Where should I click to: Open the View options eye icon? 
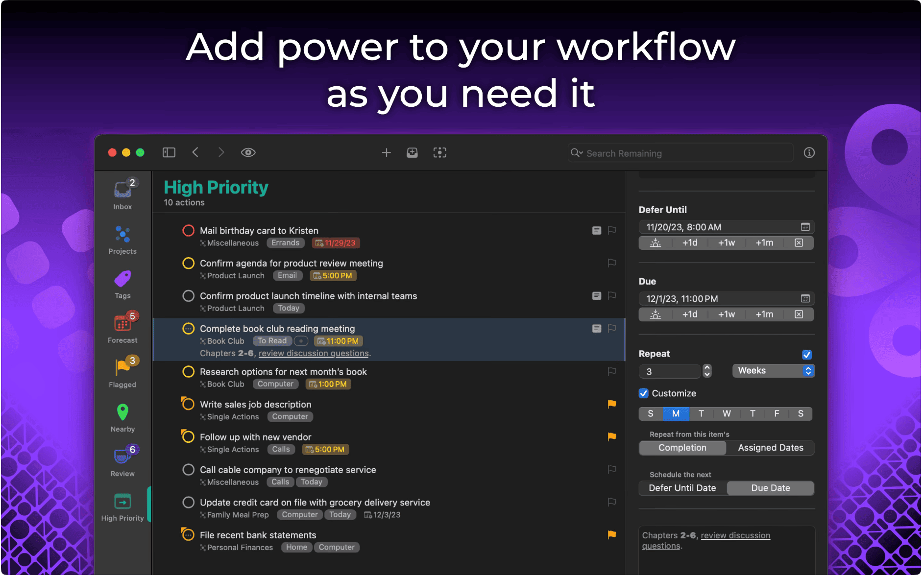[248, 153]
